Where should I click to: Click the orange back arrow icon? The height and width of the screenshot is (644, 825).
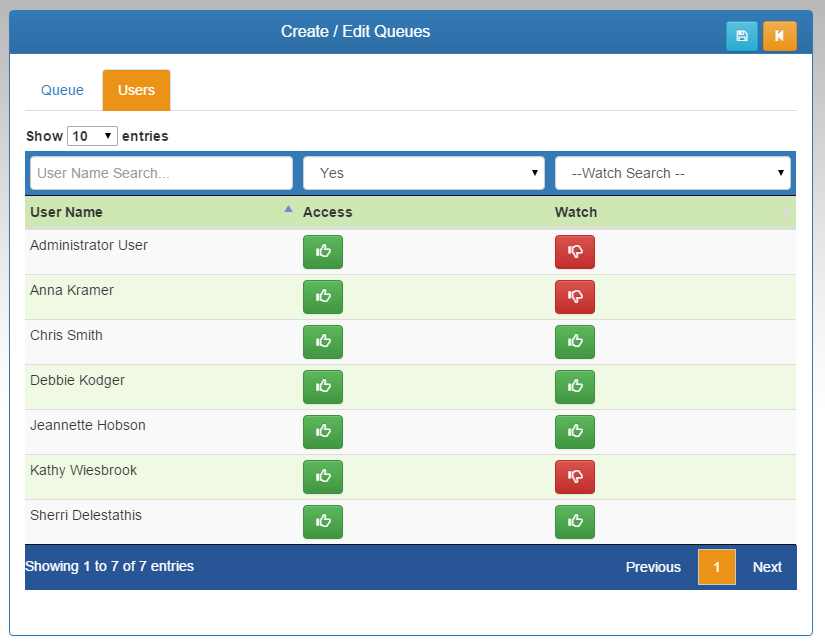pyautogui.click(x=779, y=36)
